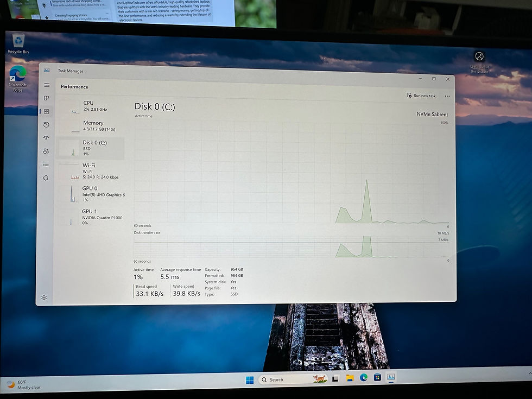Click the Disk transfer rate graph

[292, 247]
